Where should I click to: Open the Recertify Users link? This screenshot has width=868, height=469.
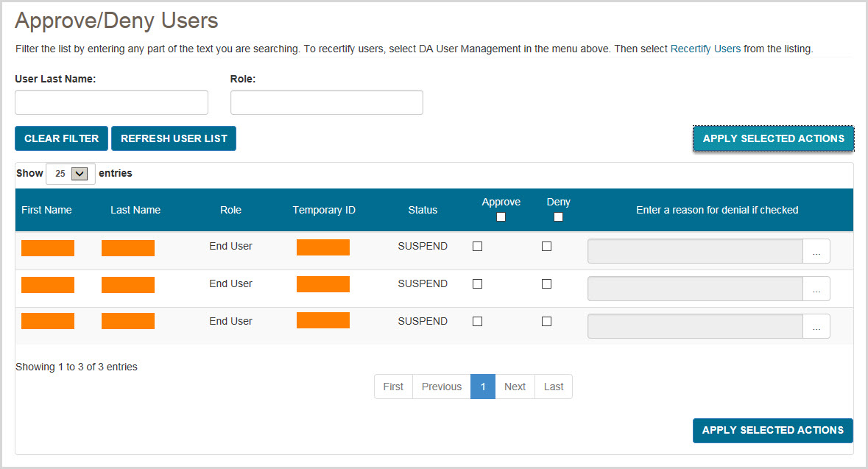pyautogui.click(x=705, y=49)
